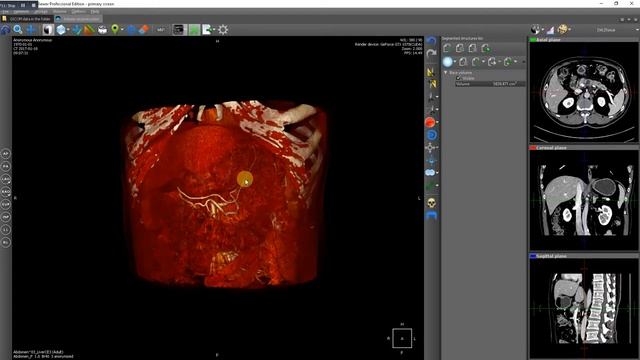Screen dimensions: 640x360
Task: Click the orientation cube in bottom right
Action: pos(402,338)
